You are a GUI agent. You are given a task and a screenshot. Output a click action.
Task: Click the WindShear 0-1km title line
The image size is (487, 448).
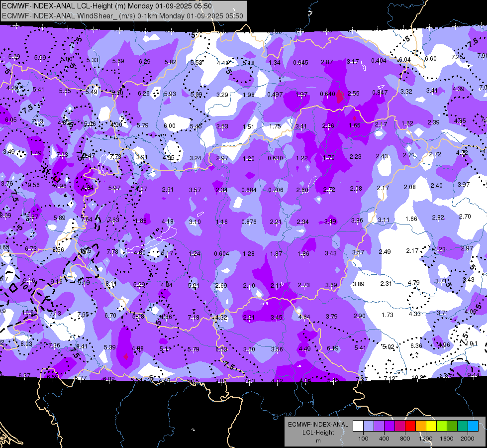click(x=122, y=16)
